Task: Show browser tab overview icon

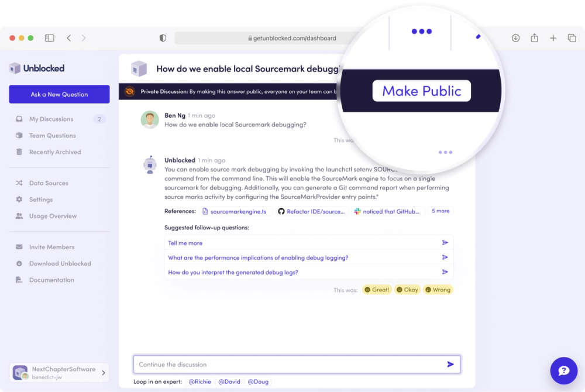Action: tap(572, 38)
